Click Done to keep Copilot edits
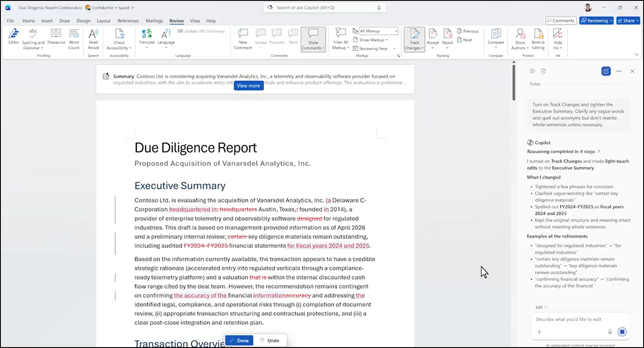 (x=239, y=341)
